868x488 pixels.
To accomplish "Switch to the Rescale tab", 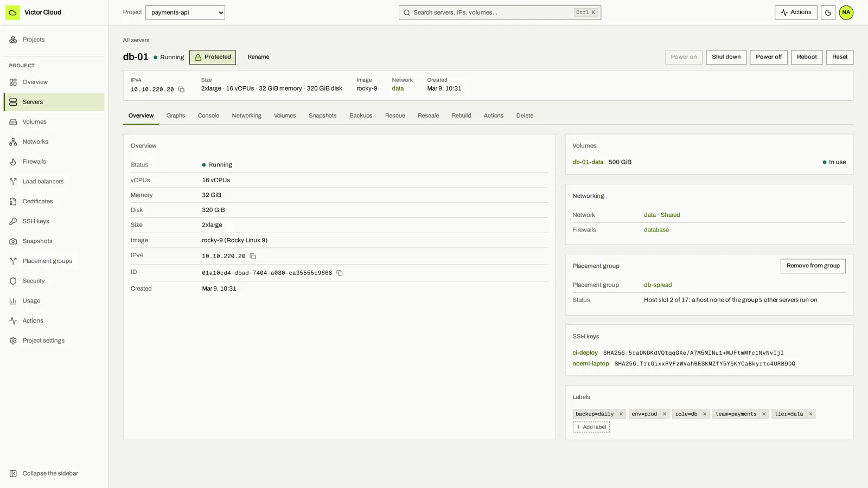I will pos(428,116).
